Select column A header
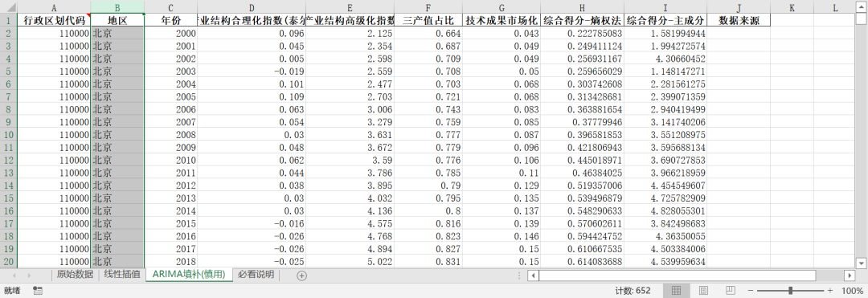Image resolution: width=868 pixels, height=298 pixels. click(x=54, y=7)
